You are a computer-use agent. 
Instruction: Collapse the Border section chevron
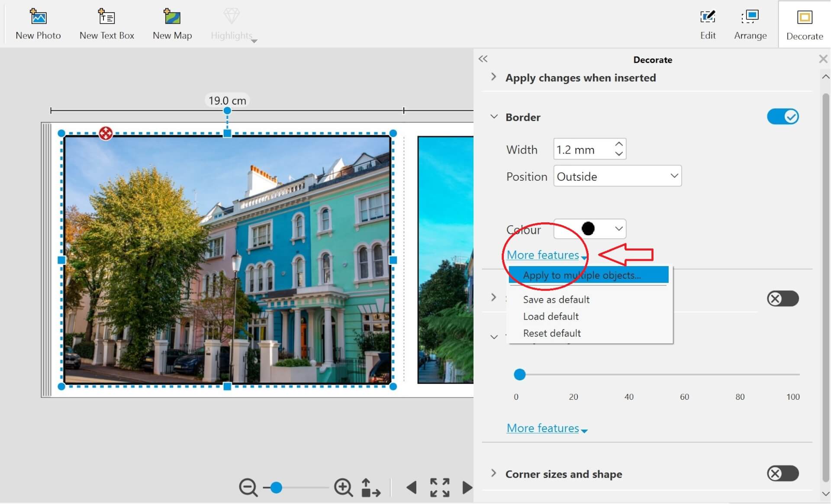[x=494, y=117]
